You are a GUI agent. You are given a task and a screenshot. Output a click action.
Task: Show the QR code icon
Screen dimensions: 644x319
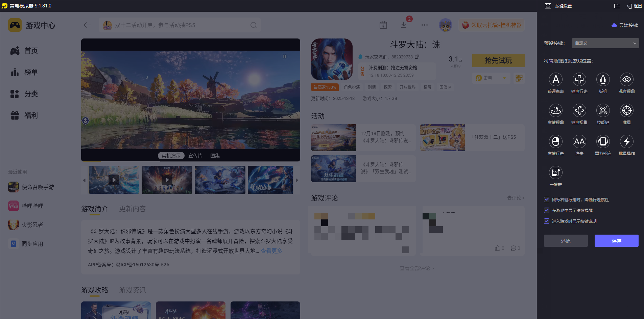coord(519,78)
